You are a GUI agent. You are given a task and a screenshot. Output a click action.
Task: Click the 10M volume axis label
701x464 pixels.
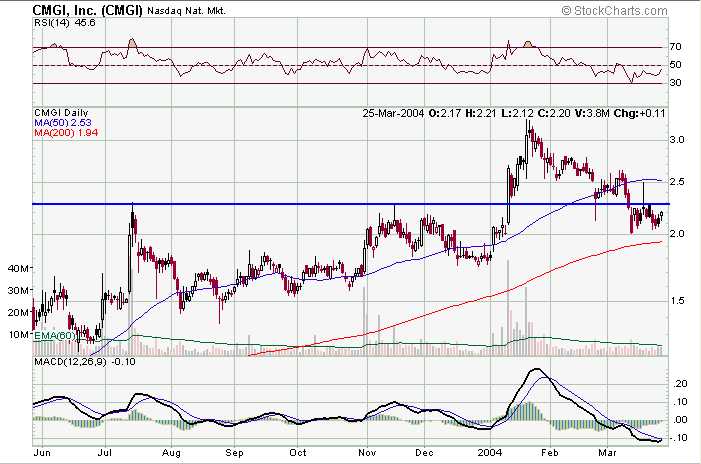tap(18, 334)
